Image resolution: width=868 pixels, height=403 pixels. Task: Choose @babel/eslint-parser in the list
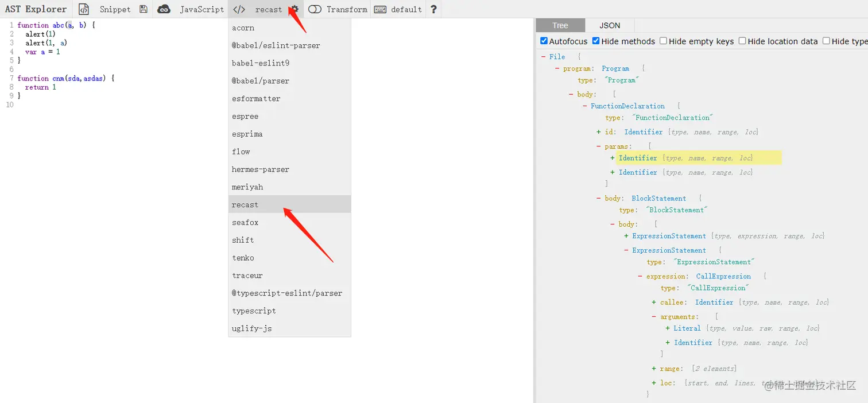click(x=289, y=45)
